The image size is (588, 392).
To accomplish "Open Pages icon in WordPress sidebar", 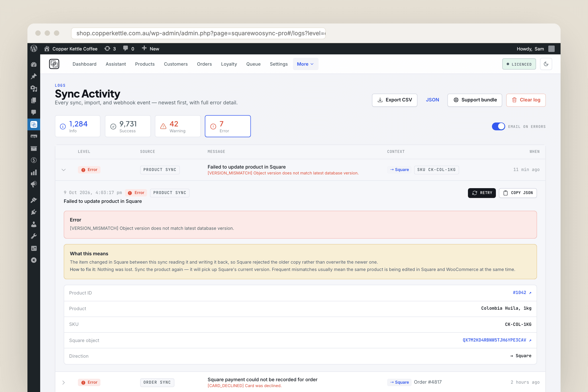I will tap(34, 100).
